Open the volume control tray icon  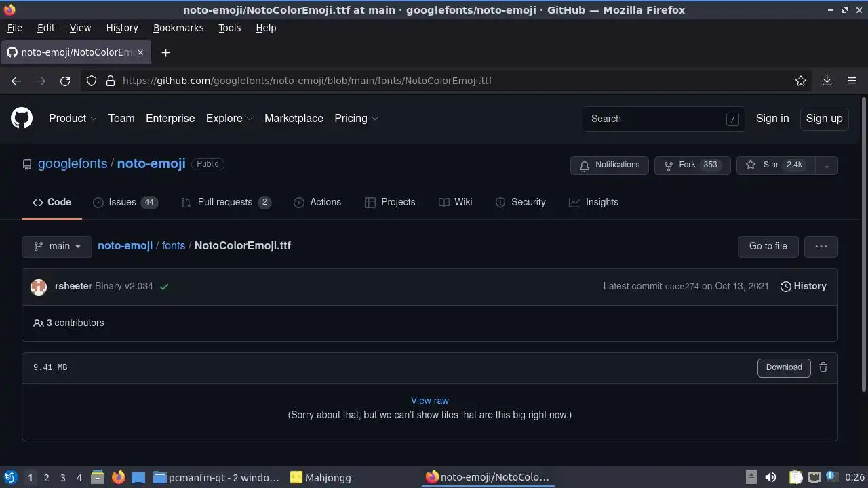tap(770, 477)
